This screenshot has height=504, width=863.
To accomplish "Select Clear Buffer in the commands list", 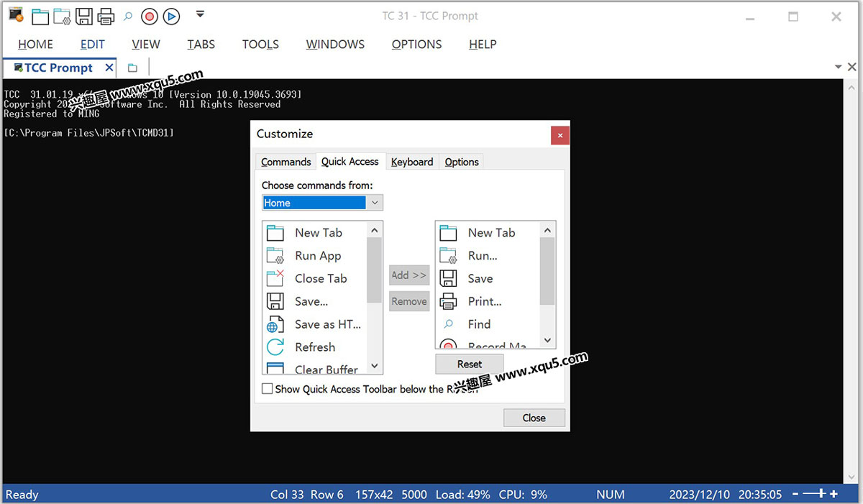I will 314,367.
